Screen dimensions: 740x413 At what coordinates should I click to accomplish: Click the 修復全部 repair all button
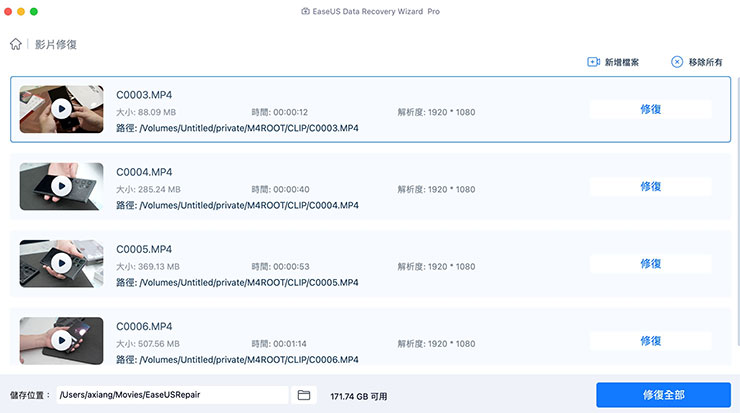tap(663, 395)
